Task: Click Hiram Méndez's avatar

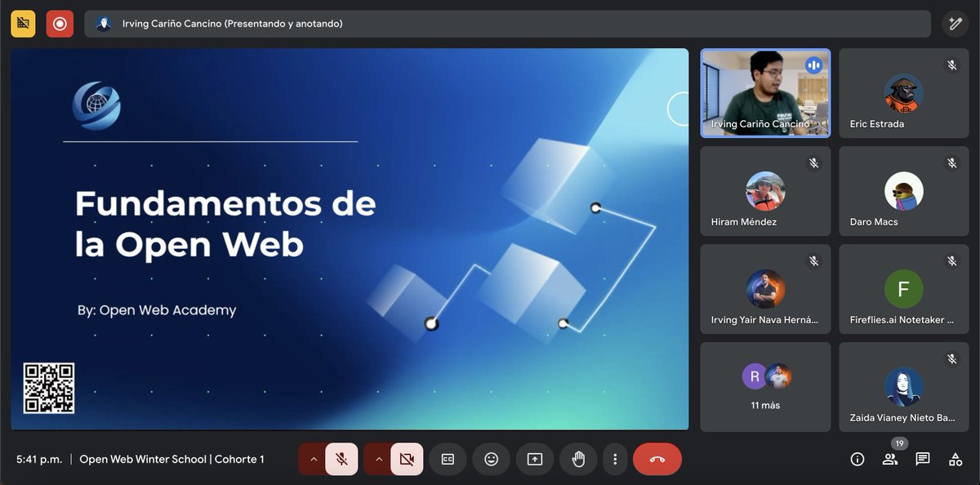Action: (765, 191)
